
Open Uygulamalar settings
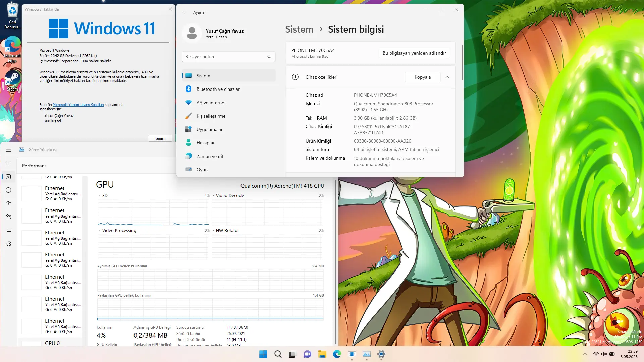point(229,129)
